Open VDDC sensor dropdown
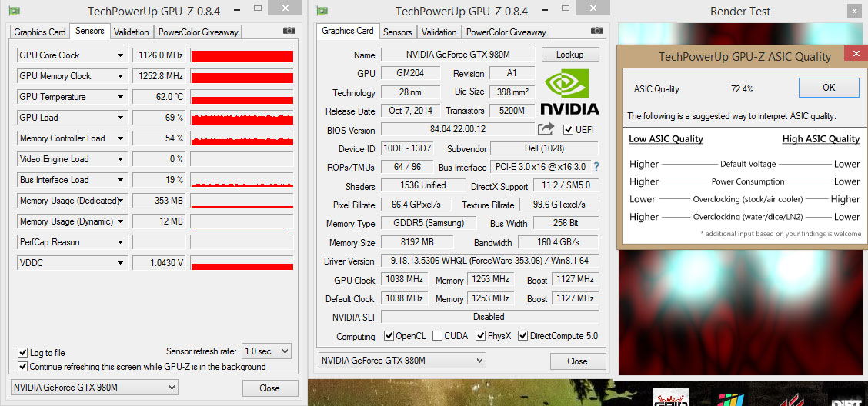The height and width of the screenshot is (406, 868). click(120, 263)
